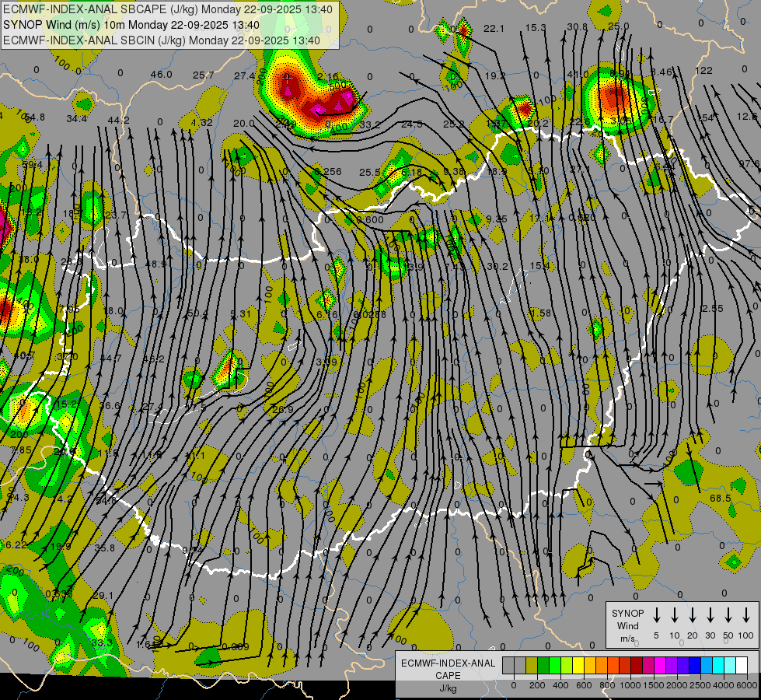The image size is (761, 700).
Task: Click the 122 value on the map
Action: (x=703, y=71)
